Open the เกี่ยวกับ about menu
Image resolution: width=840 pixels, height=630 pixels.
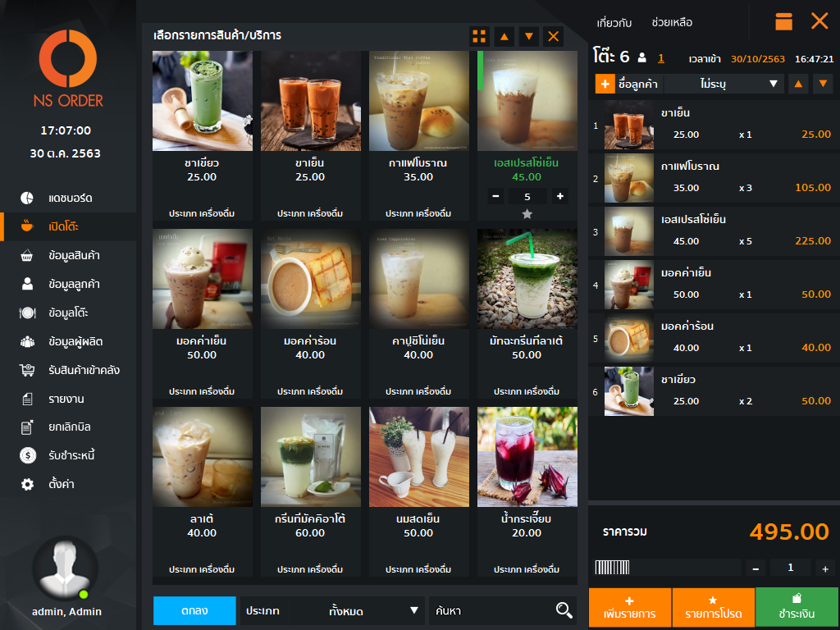pyautogui.click(x=614, y=23)
